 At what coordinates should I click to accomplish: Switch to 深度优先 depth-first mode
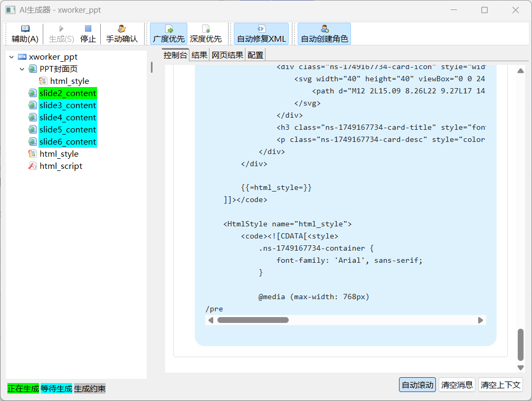(x=206, y=34)
